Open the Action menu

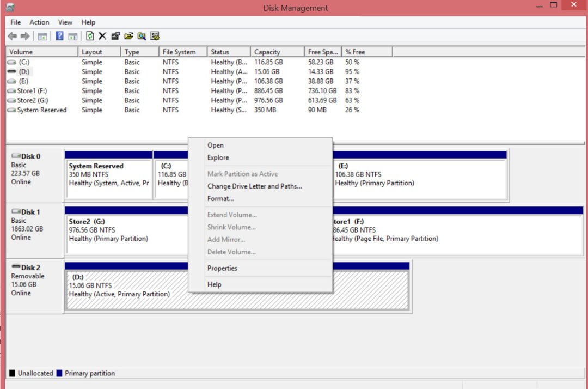tap(39, 22)
